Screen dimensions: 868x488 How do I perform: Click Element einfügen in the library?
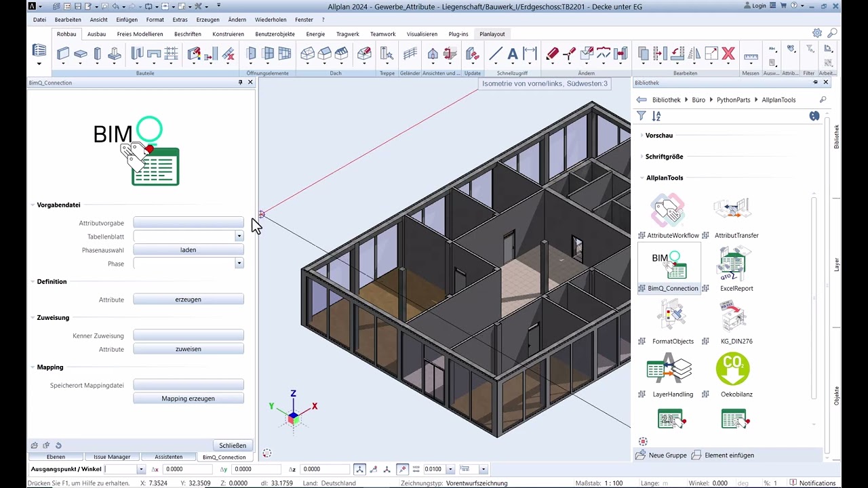click(723, 455)
